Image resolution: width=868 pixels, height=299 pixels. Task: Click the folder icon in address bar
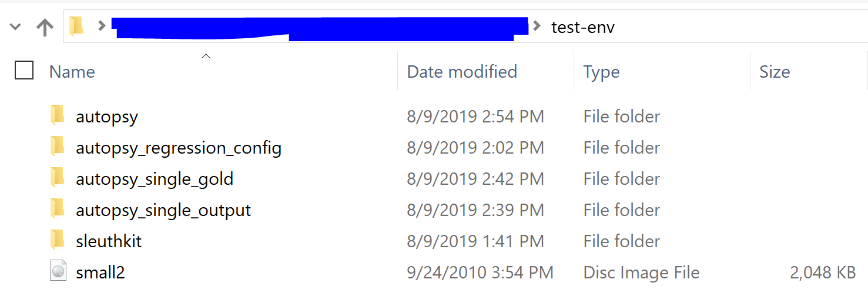76,26
